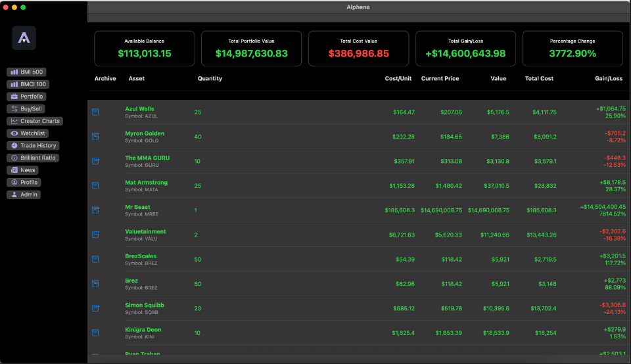View Trade History

pos(33,145)
